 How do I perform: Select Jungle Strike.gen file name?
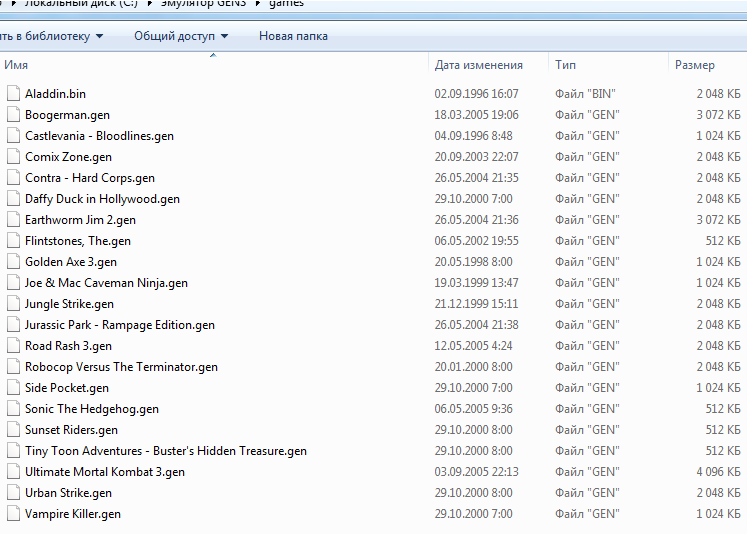69,304
